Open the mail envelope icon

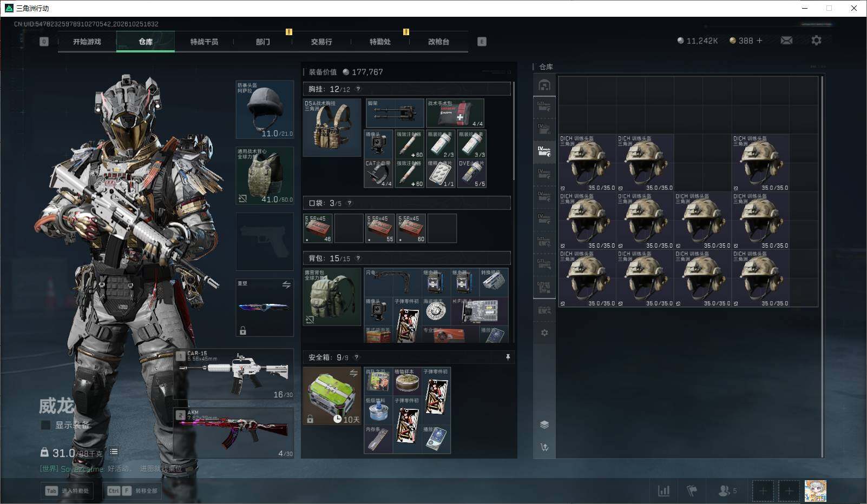786,41
